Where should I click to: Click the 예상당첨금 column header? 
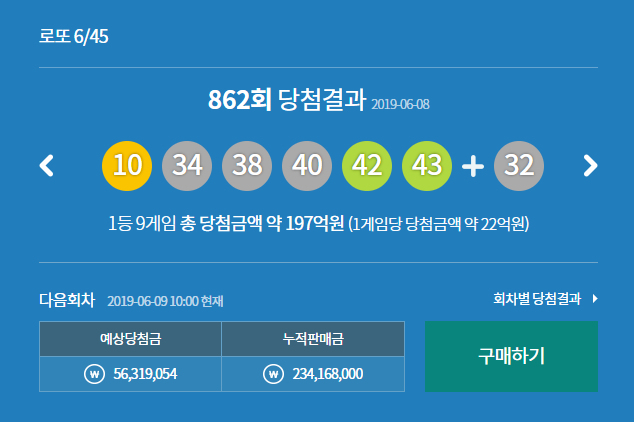click(130, 339)
